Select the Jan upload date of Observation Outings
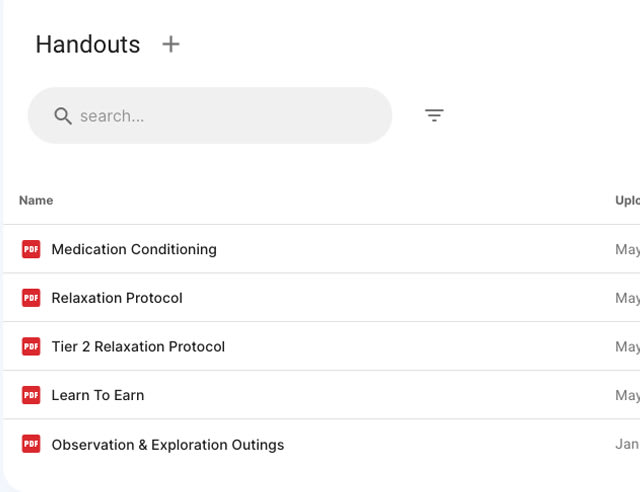Viewport: 640px width, 492px height. point(627,444)
